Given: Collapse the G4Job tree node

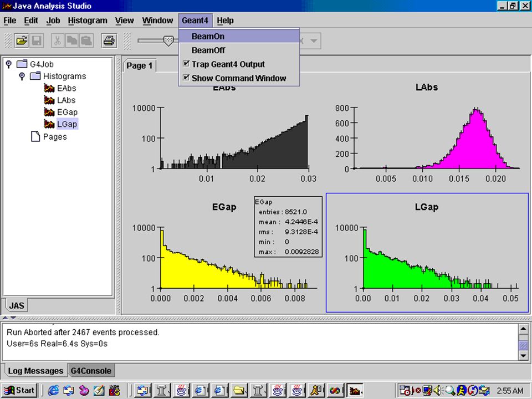Looking at the screenshot, I should click(x=8, y=64).
